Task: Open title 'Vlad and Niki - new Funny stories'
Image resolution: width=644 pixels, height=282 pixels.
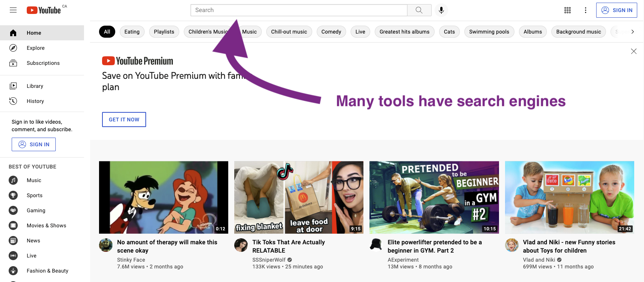Action: pyautogui.click(x=569, y=246)
